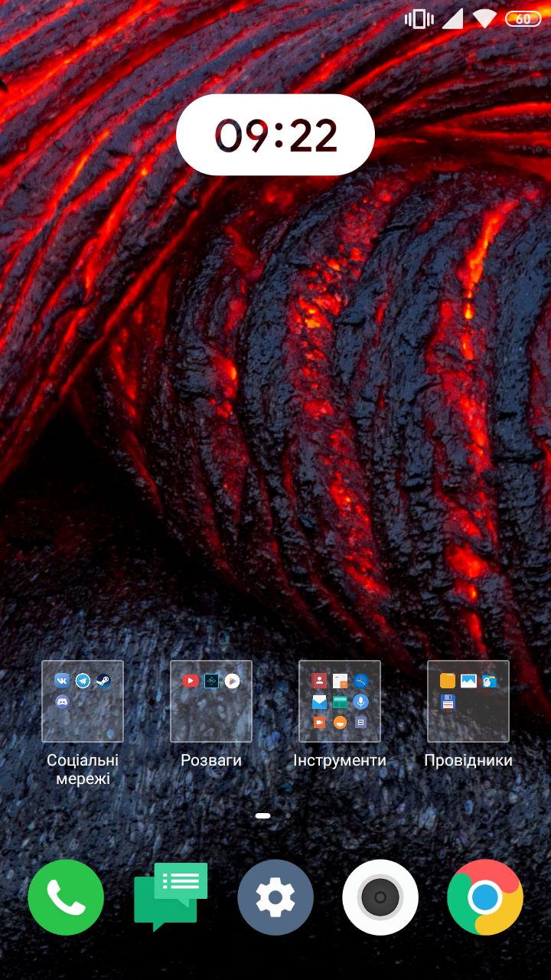Open Settings via the gear icon
Screen dimensions: 551x980
[275, 897]
